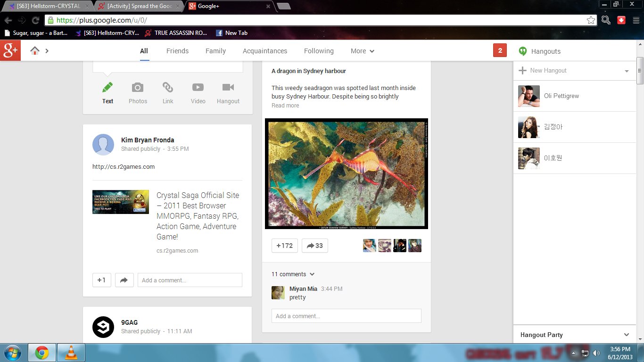Open the red notifications counter showing 2
Image resolution: width=644 pixels, height=362 pixels.
click(500, 51)
